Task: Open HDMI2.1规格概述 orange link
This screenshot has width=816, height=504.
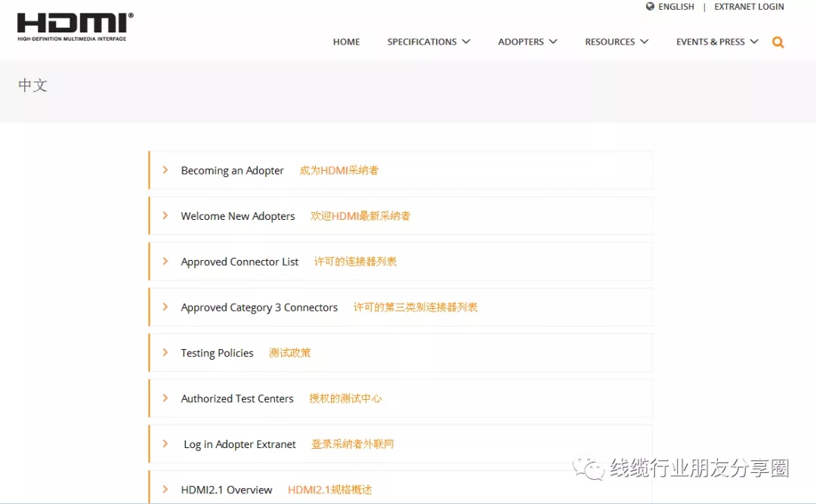Action: tap(330, 490)
